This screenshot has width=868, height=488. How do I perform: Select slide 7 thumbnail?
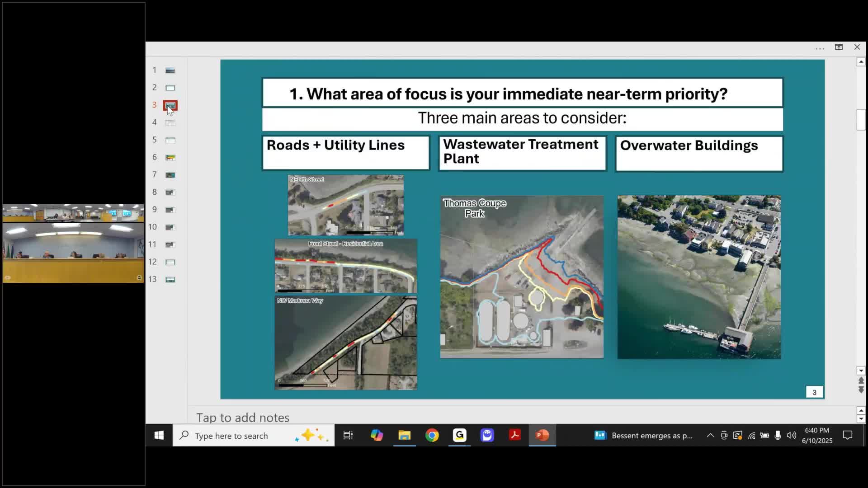(x=170, y=175)
